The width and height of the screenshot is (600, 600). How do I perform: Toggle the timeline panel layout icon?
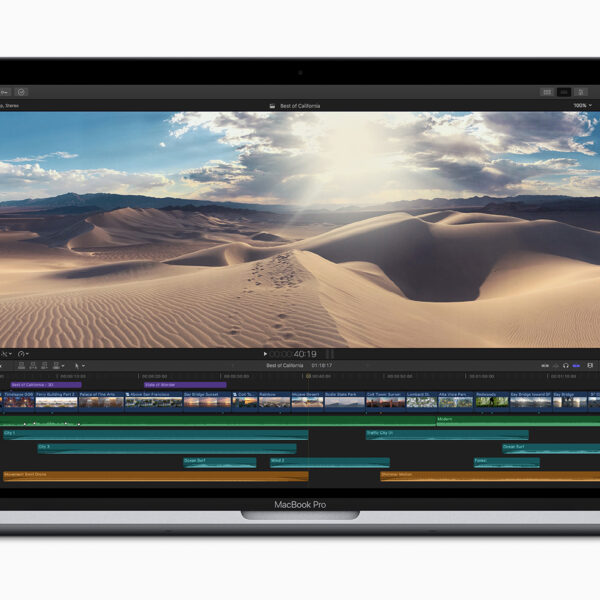(564, 92)
